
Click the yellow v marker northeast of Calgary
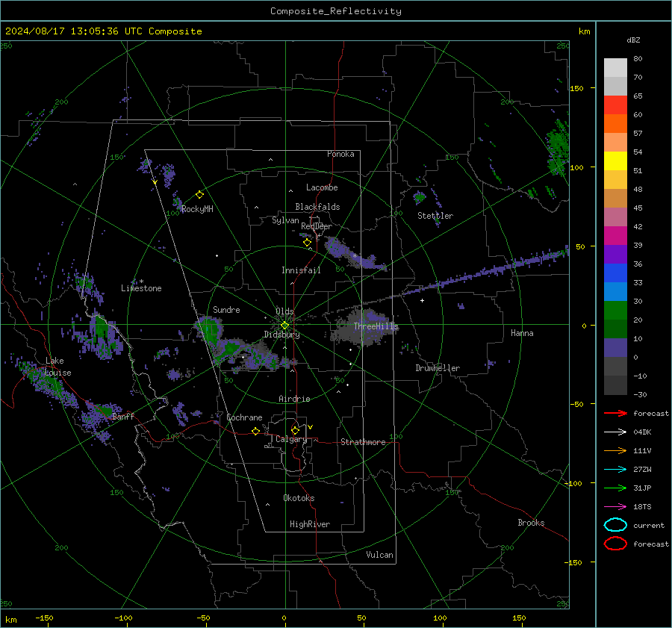click(311, 427)
